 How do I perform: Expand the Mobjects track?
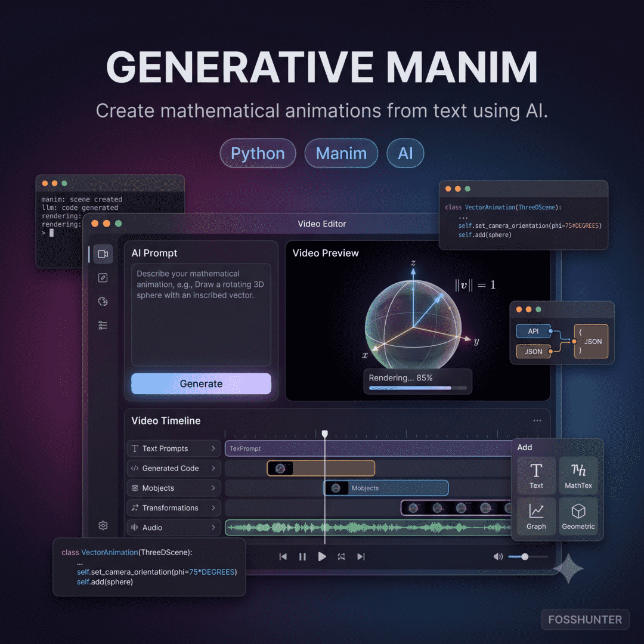coord(213,488)
